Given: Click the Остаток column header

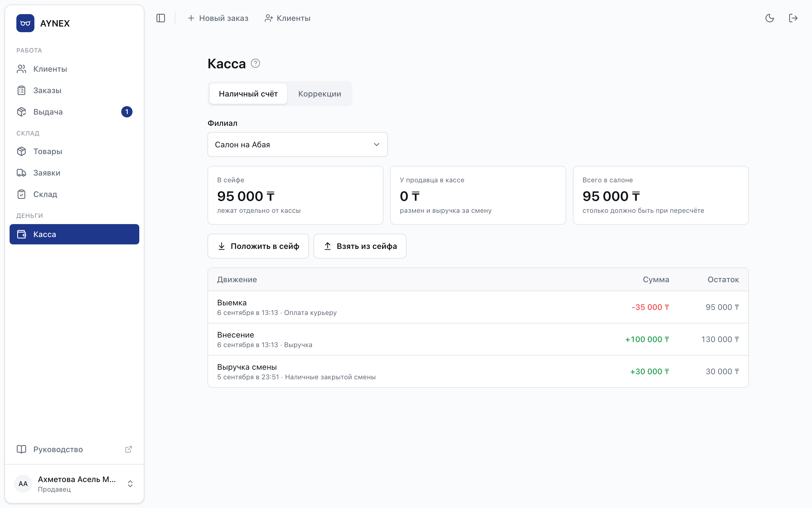Looking at the screenshot, I should 723,279.
